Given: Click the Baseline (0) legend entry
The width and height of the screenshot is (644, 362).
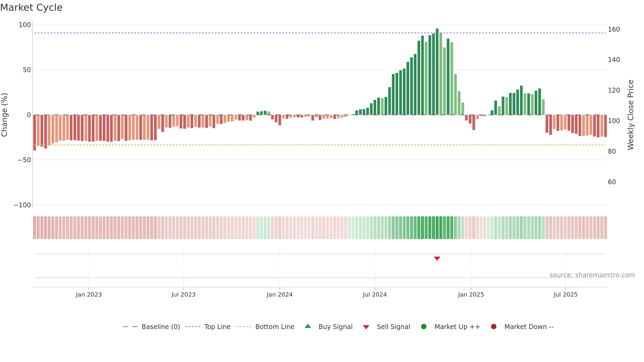Looking at the screenshot, I should tap(151, 327).
